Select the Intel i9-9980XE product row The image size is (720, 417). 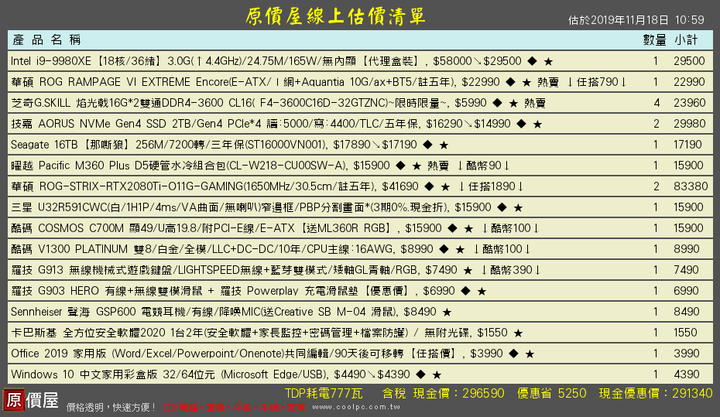point(360,61)
